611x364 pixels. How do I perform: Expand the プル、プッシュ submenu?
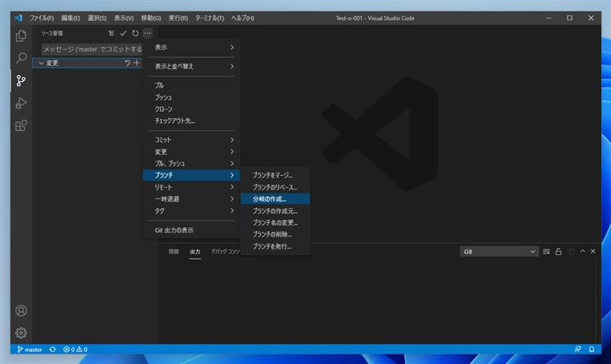191,163
